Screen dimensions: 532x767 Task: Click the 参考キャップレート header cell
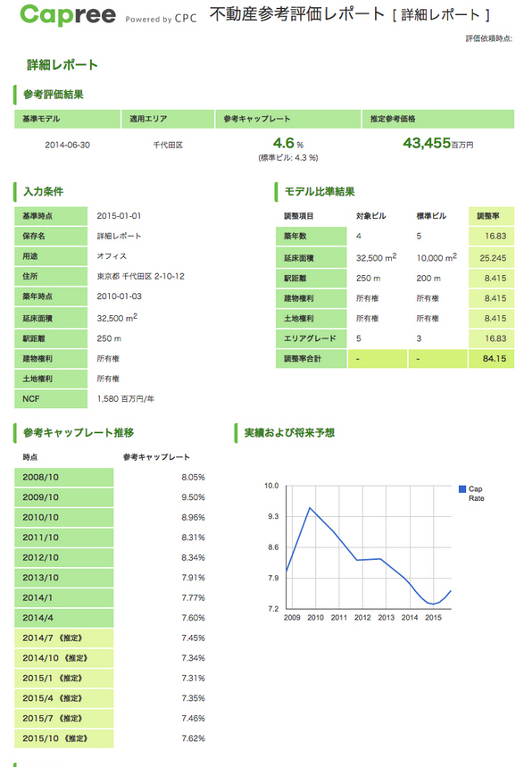288,119
